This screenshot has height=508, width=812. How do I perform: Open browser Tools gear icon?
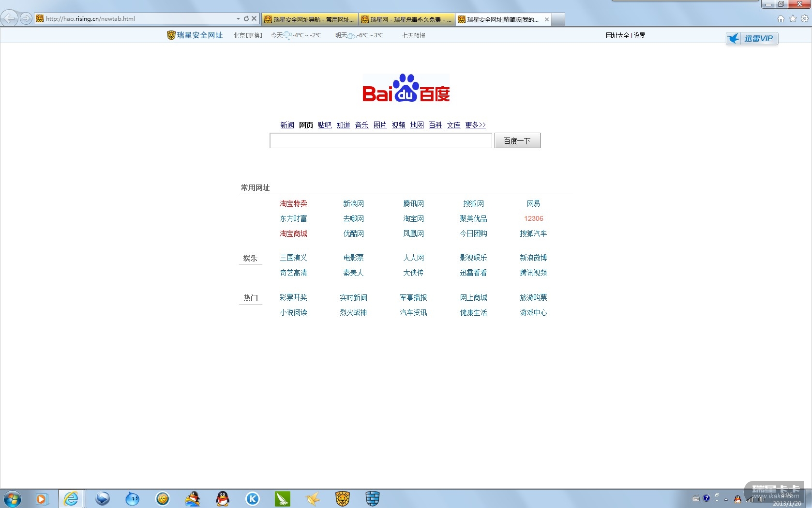pyautogui.click(x=805, y=18)
